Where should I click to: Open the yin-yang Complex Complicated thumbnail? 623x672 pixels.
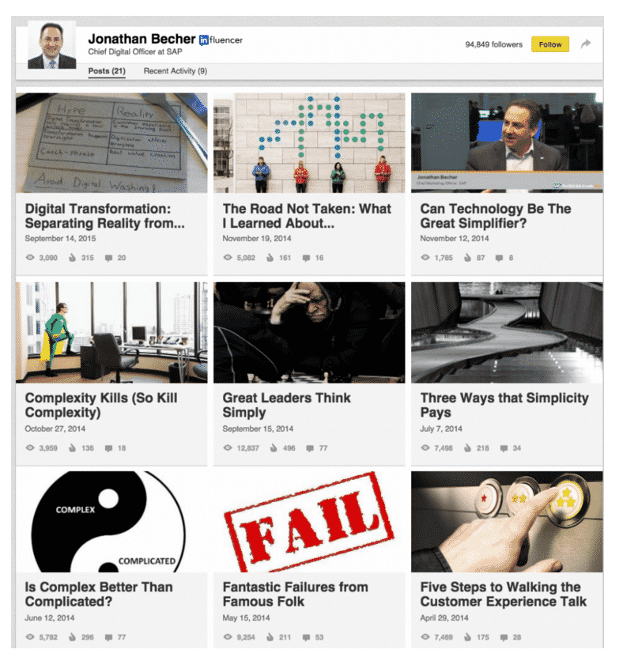click(111, 522)
